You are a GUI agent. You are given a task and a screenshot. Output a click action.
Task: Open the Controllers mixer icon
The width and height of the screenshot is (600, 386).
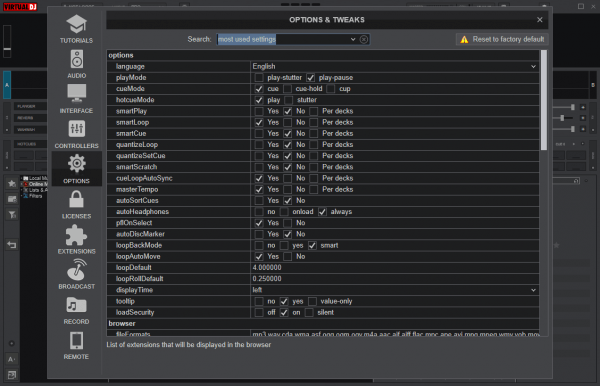(77, 129)
